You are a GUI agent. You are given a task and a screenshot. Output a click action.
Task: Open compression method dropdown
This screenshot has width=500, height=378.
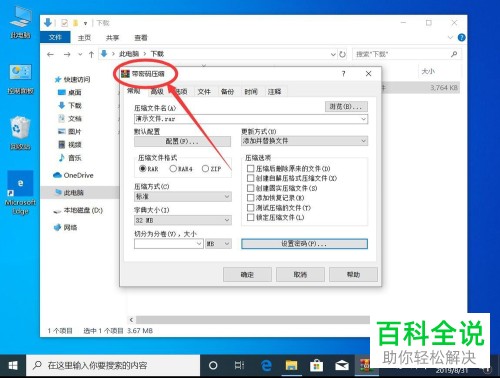point(227,197)
